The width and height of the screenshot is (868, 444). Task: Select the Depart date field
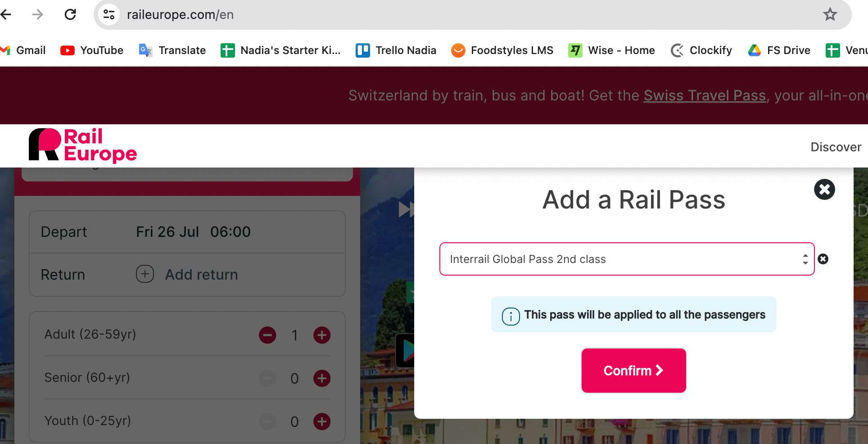click(187, 232)
